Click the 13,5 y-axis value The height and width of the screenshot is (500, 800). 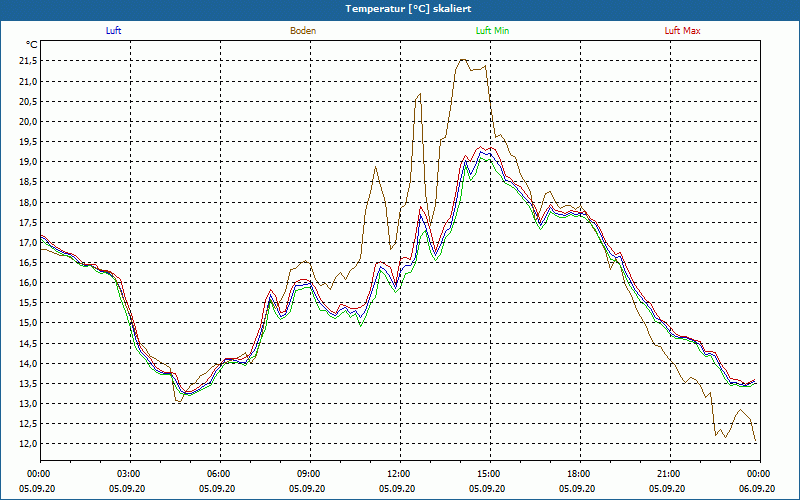28,384
